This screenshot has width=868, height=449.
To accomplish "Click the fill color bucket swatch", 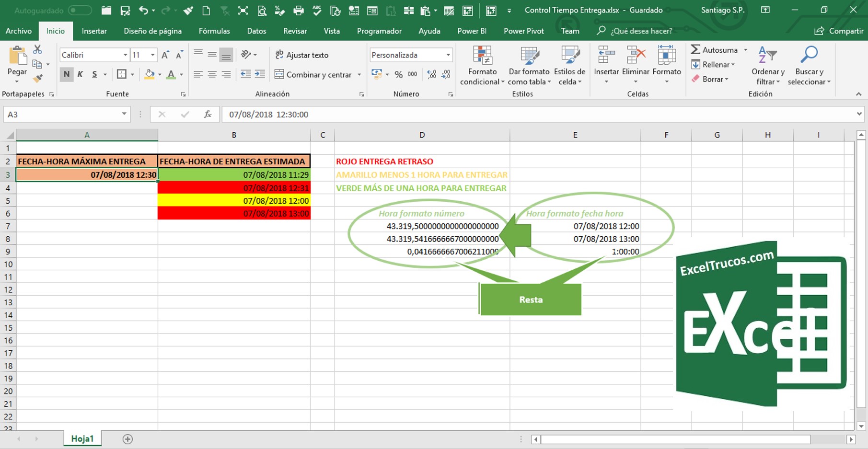I will click(x=150, y=74).
